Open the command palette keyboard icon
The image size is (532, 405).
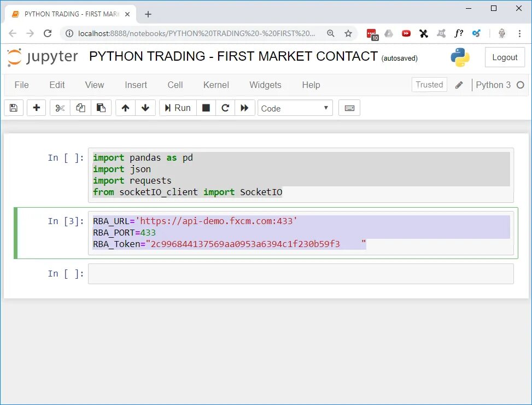point(349,108)
